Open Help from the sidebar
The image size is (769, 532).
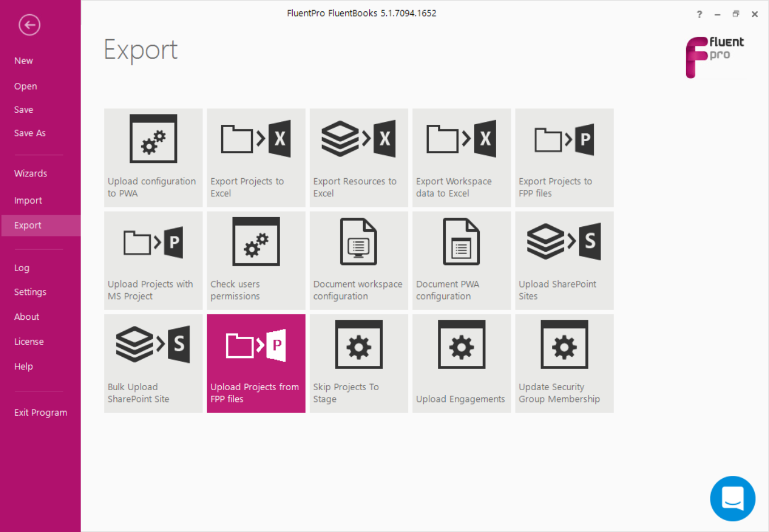click(23, 366)
